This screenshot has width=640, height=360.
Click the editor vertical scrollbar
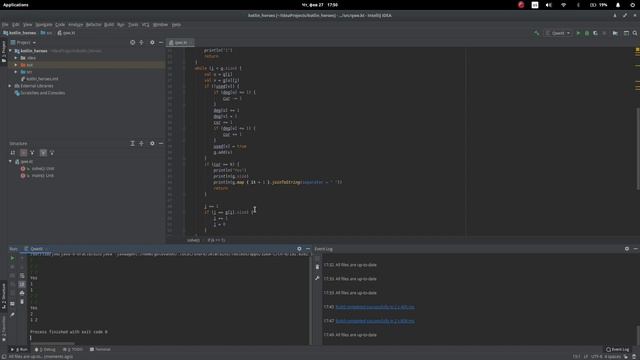point(638,148)
